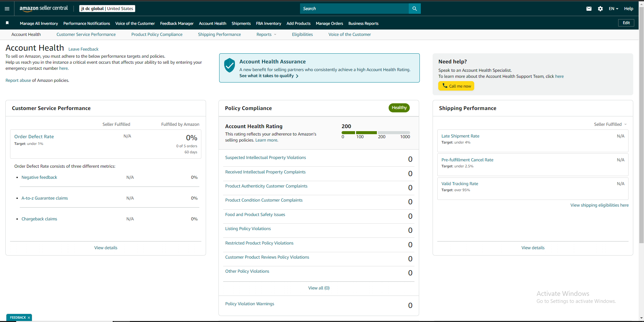Click the Amazon Seller Central logo
This screenshot has width=644, height=322.
44,8
